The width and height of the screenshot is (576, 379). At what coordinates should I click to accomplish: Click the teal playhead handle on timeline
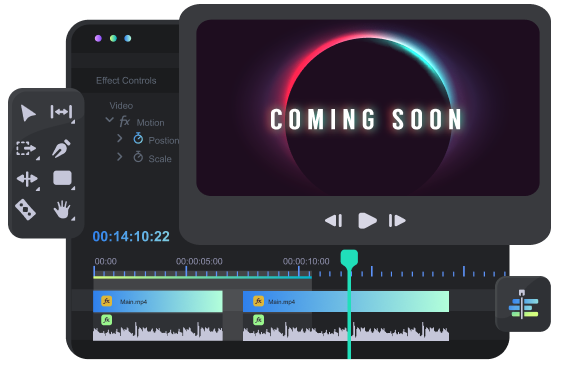coord(349,259)
